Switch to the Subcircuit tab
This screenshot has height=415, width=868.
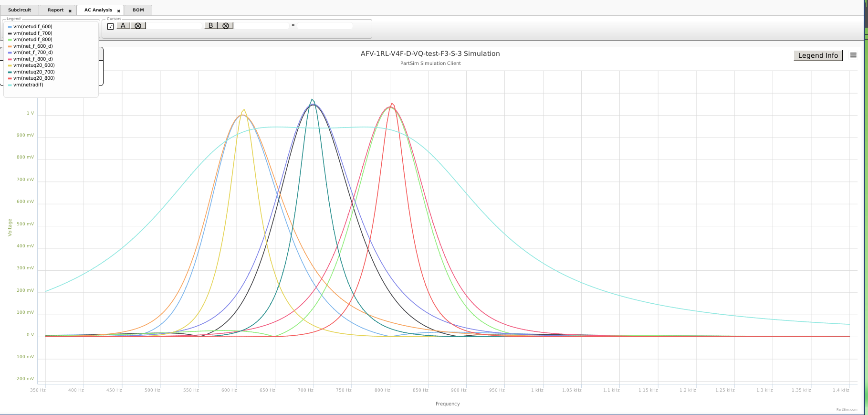click(x=20, y=10)
